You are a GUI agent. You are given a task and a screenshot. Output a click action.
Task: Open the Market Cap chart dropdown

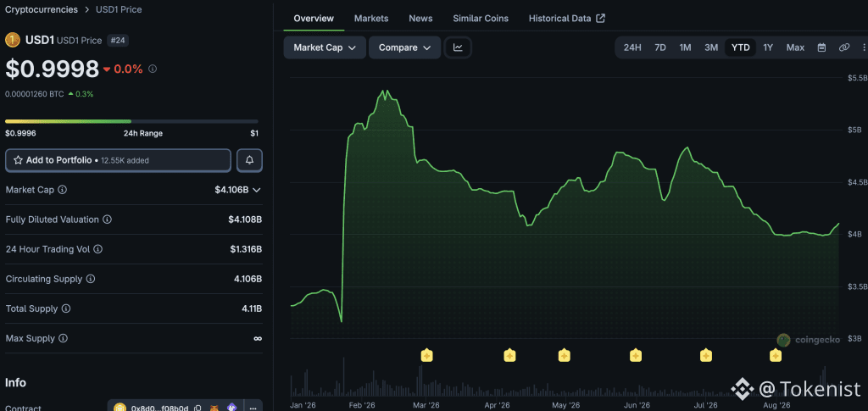click(x=325, y=47)
